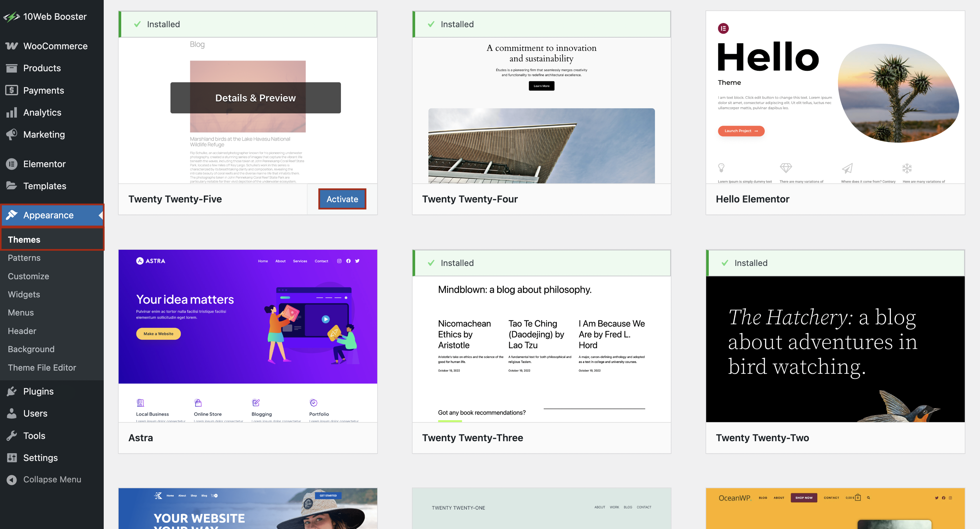The width and height of the screenshot is (980, 529).
Task: Open the Marketing section
Action: tap(44, 134)
